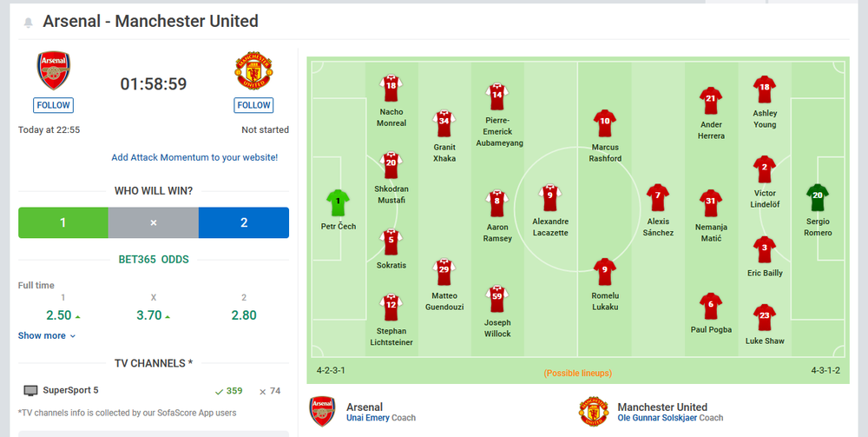Open Unai Emery coach profile link
This screenshot has width=868, height=437.
(x=368, y=418)
